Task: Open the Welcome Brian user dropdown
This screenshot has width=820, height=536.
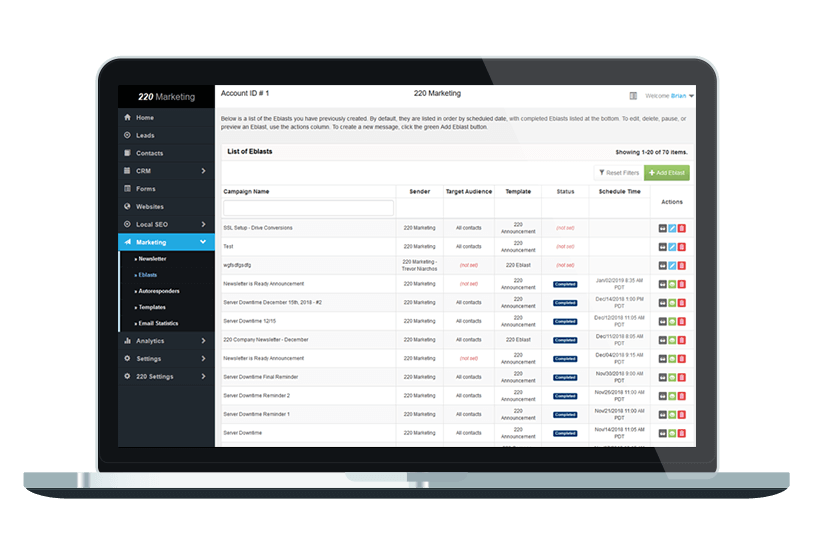Action: click(x=671, y=96)
